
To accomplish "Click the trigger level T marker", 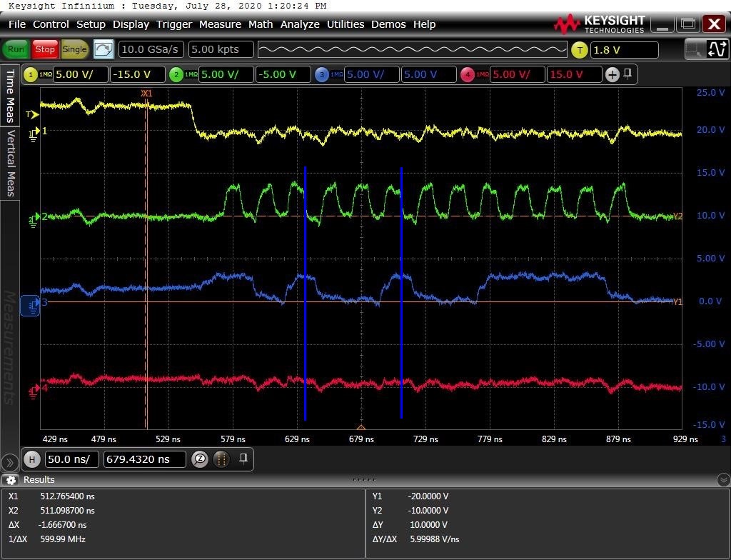I will click(x=32, y=114).
